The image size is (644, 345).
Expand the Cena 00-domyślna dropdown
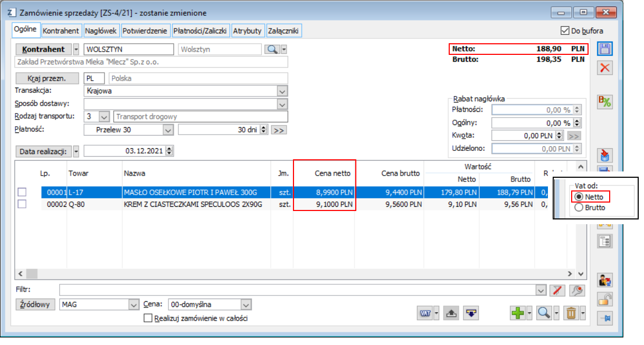(x=246, y=304)
